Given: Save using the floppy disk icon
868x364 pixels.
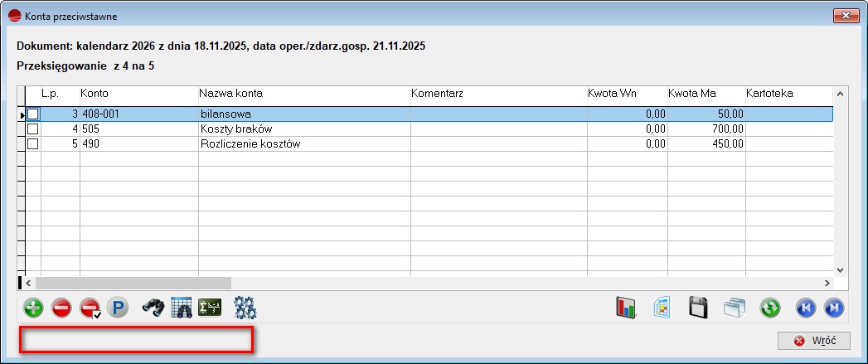Looking at the screenshot, I should 699,308.
